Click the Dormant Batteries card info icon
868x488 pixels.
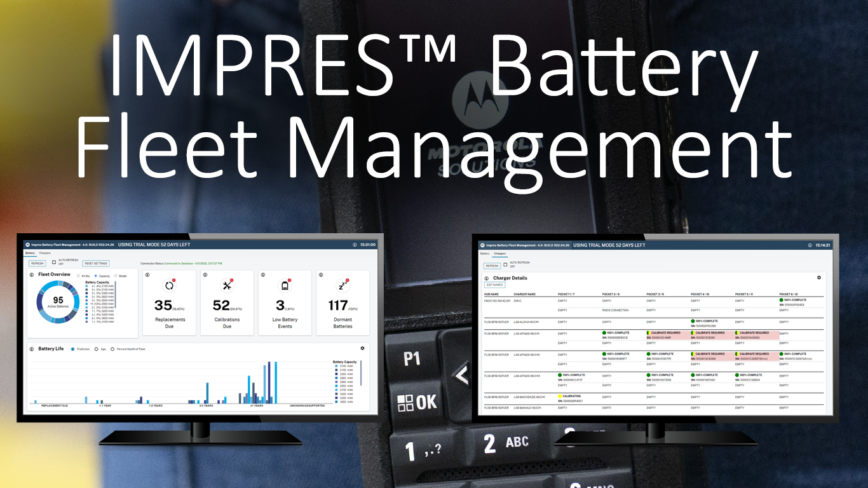tap(321, 274)
